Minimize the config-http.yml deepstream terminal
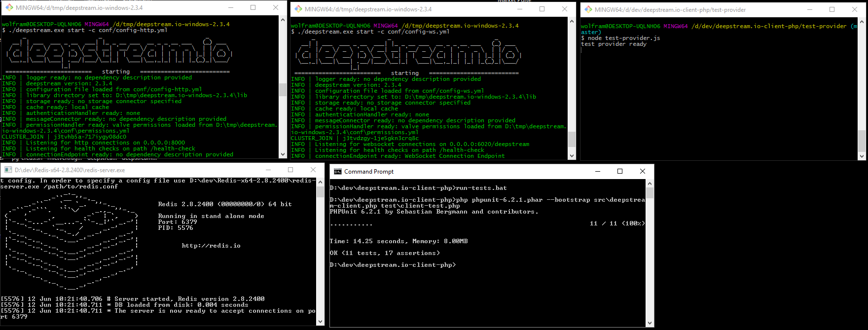868x330 pixels. pyautogui.click(x=231, y=8)
